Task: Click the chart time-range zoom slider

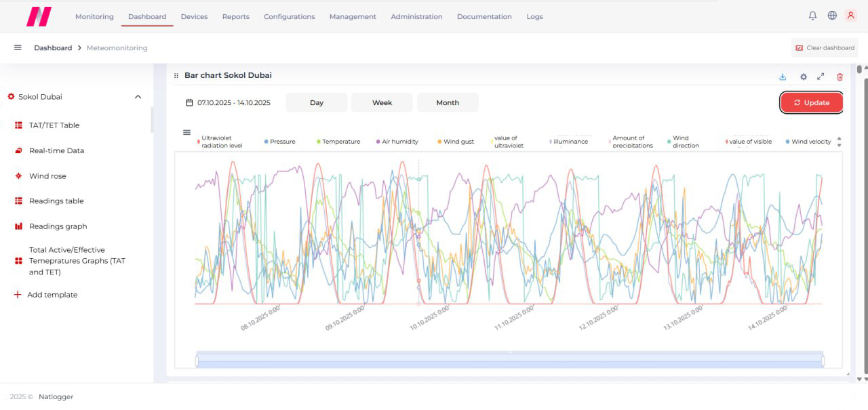Action: click(x=510, y=361)
